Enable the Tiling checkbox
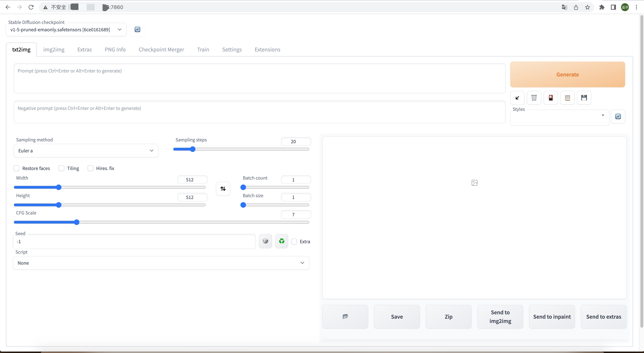 click(62, 168)
